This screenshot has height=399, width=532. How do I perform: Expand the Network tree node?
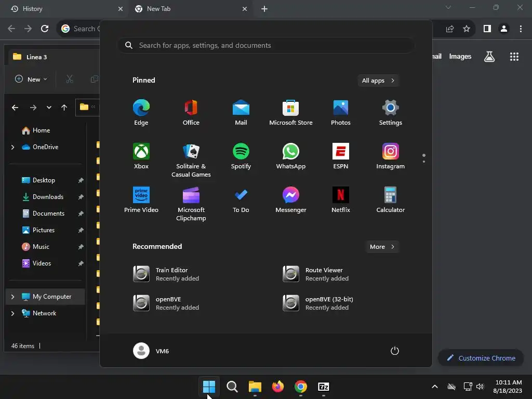click(x=12, y=313)
